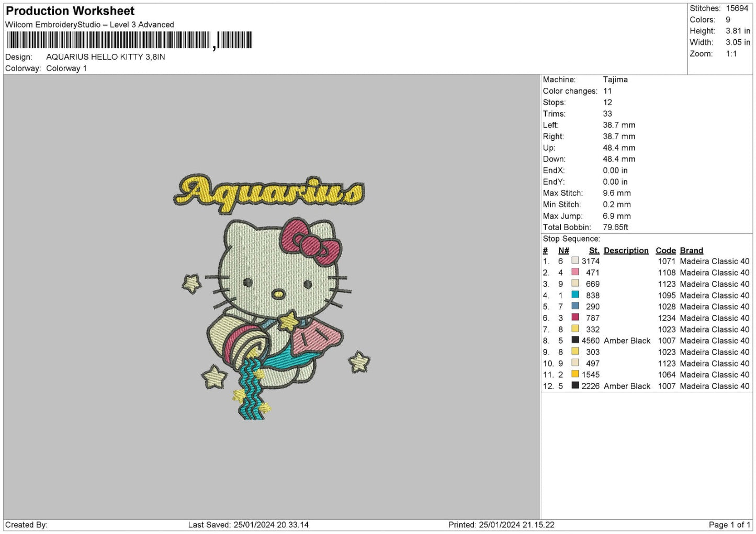Screen dimensions: 756x534
Task: Click the Created By label in footer
Action: [26, 525]
